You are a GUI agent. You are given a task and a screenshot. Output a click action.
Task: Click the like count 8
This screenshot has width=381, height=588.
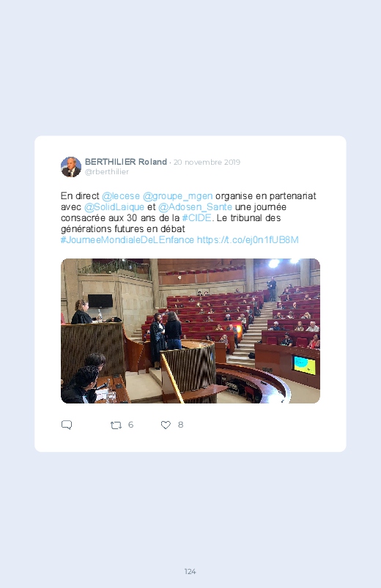pos(180,425)
